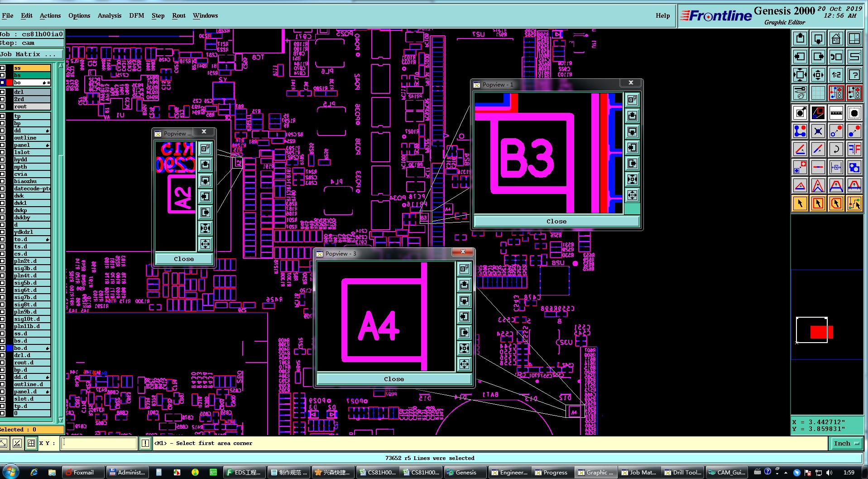Viewport: 868px width, 479px height.
Task: Click the rotate arrow tool icon
Action: (836, 149)
